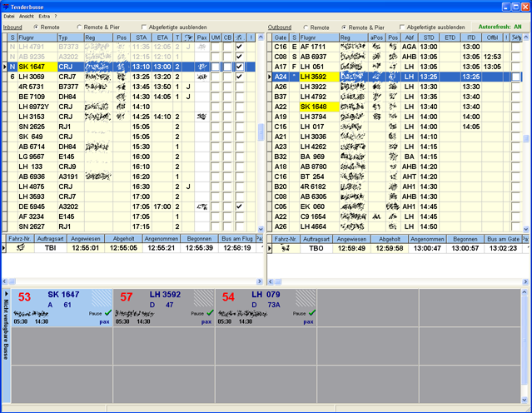
Task: Click the Autorefresh: AN indicator
Action: 500,27
